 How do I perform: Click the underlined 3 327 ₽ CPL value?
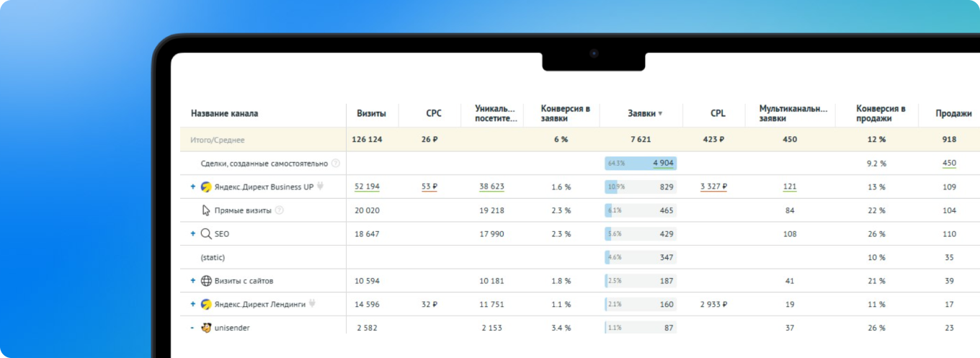pos(713,187)
